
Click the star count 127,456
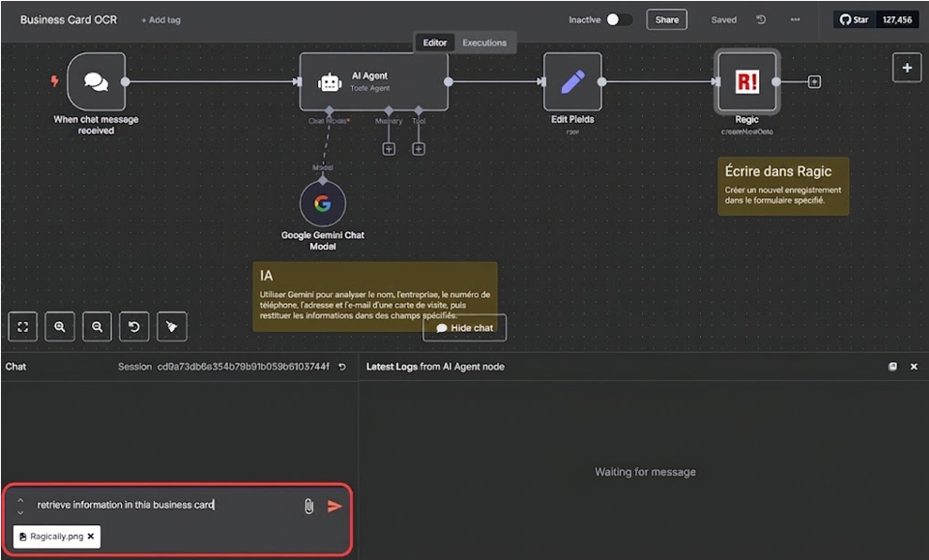[897, 20]
